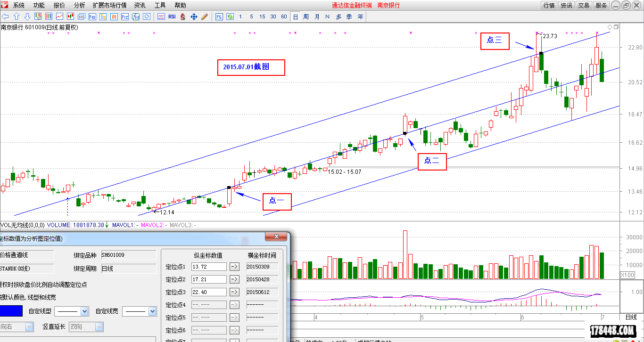Close the positioning point dialog
Image resolution: width=644 pixels, height=342 pixels.
point(276,236)
